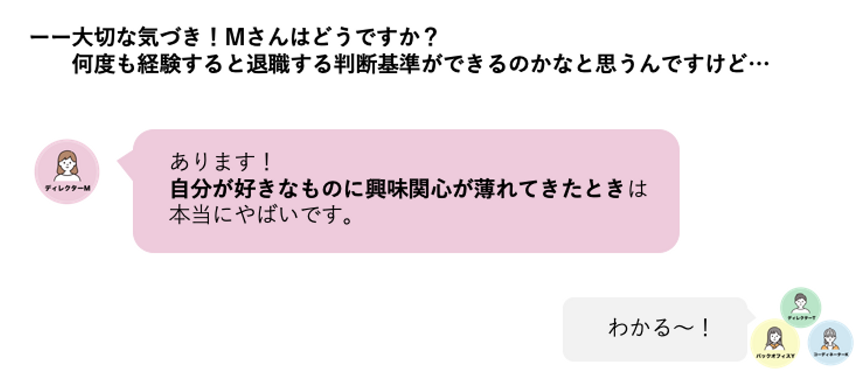Click the コーディネーターK caption text
The width and height of the screenshot is (868, 377).
pyautogui.click(x=831, y=355)
